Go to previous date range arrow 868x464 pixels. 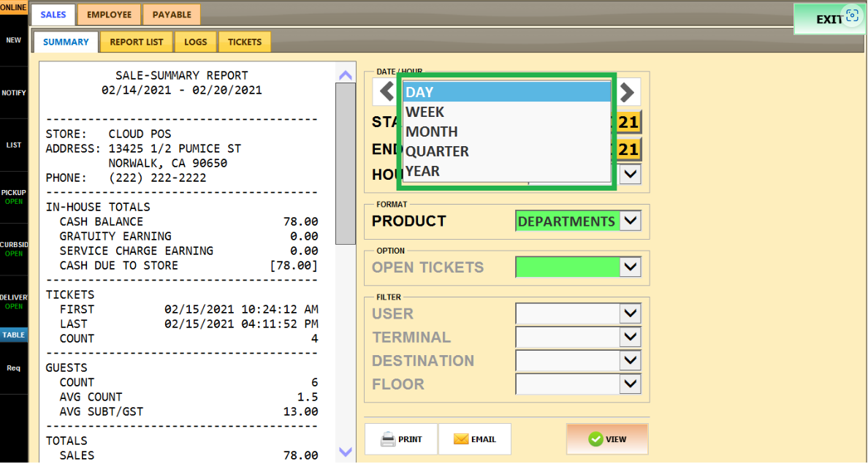[x=387, y=92]
